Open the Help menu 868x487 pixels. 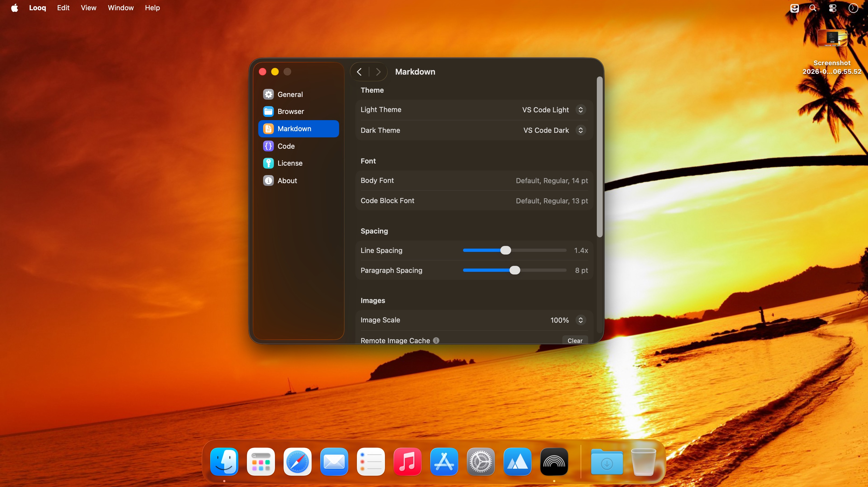point(152,8)
